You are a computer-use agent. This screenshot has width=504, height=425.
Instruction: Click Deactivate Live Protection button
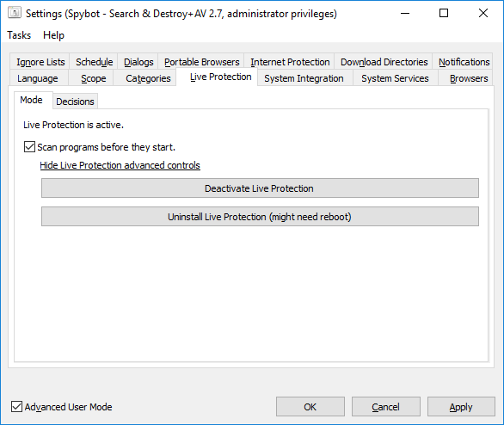pos(260,188)
